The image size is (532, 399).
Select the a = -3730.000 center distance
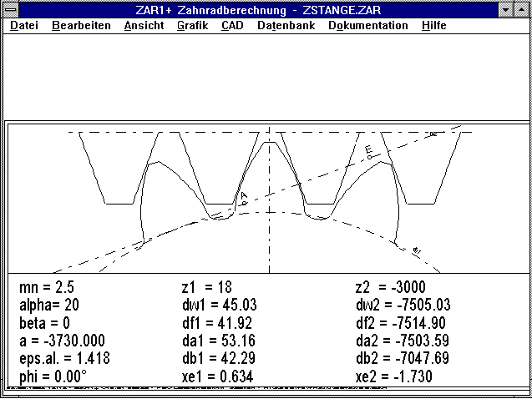(x=63, y=341)
